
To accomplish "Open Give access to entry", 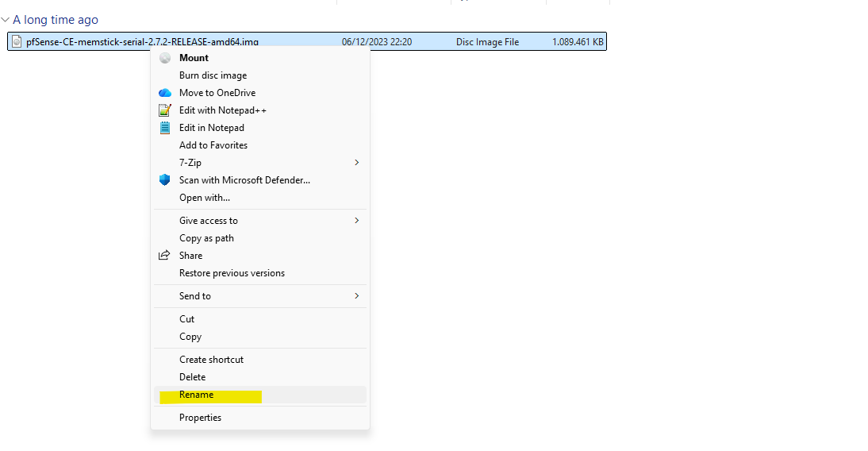I will pyautogui.click(x=260, y=221).
